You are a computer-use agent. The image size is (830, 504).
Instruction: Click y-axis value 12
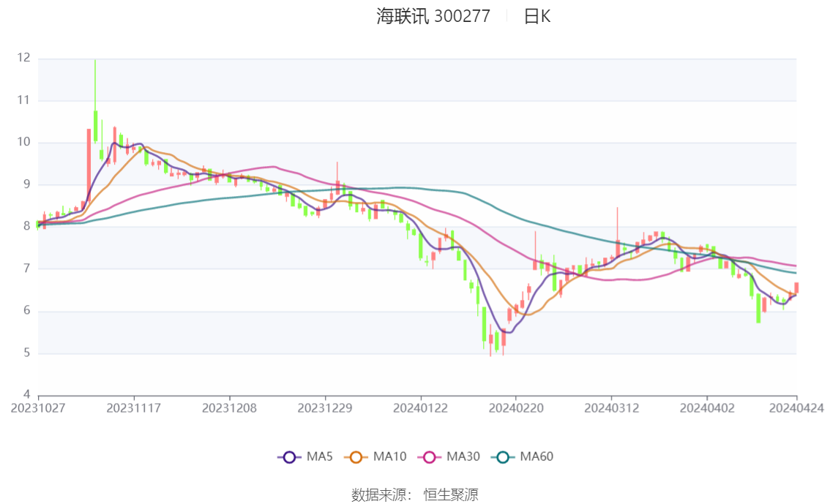(x=24, y=58)
